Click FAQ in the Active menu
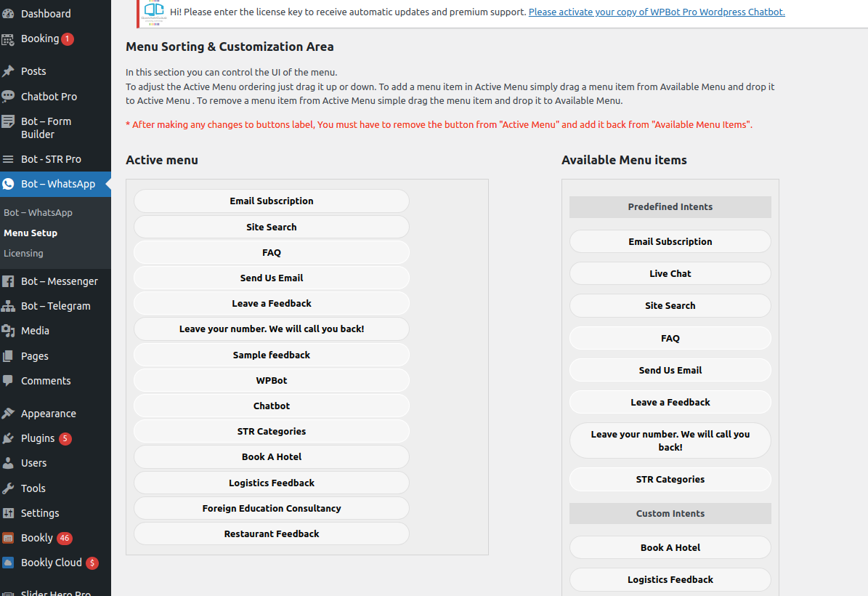Viewport: 868px width, 596px height. coord(271,252)
